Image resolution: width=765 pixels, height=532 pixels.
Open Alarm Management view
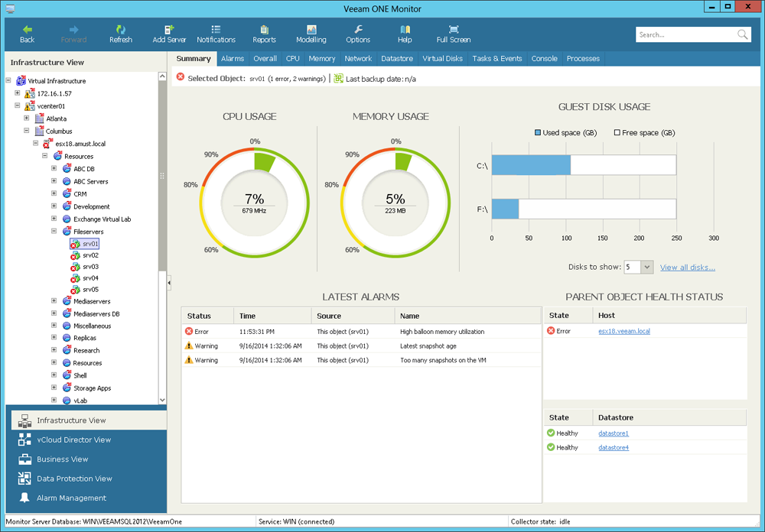click(71, 498)
